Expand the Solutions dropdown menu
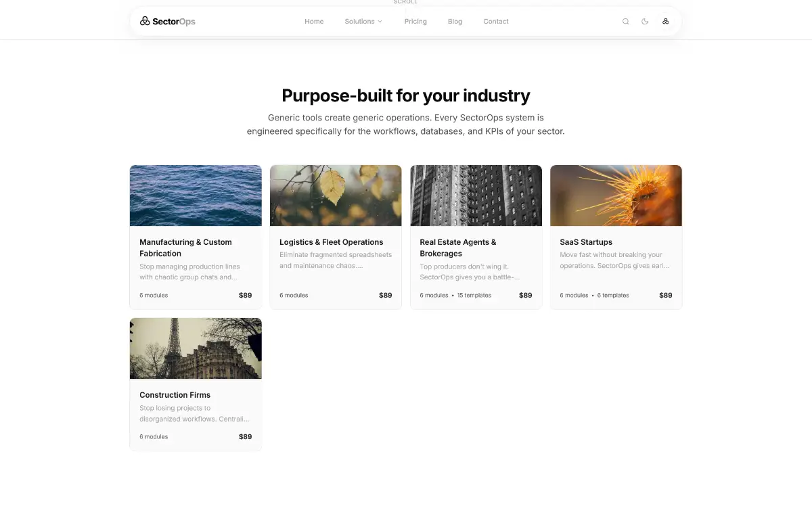Screen dimensions: 812x506 (363, 22)
